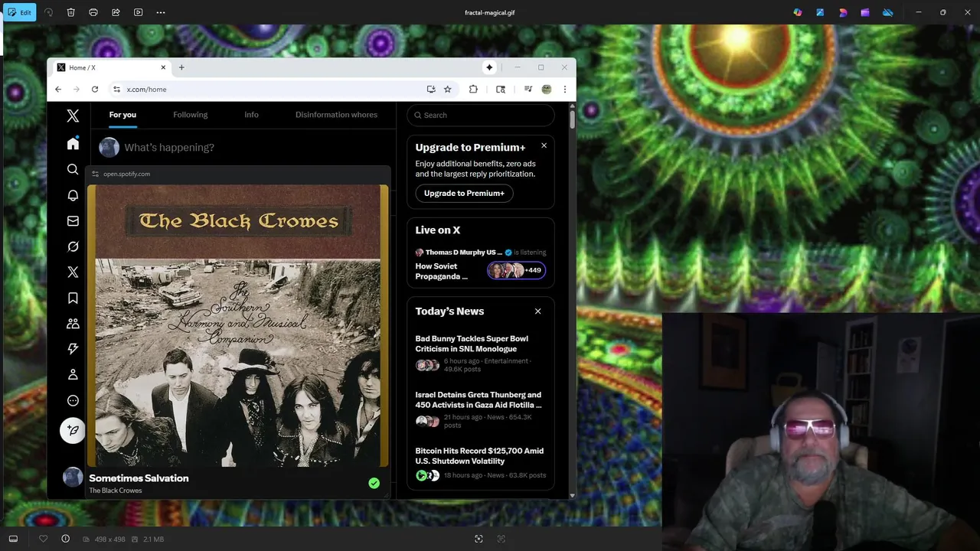Click the Gemini sparkle icon in Chrome tab strip
Screen dimensions: 980x551
pyautogui.click(x=489, y=67)
